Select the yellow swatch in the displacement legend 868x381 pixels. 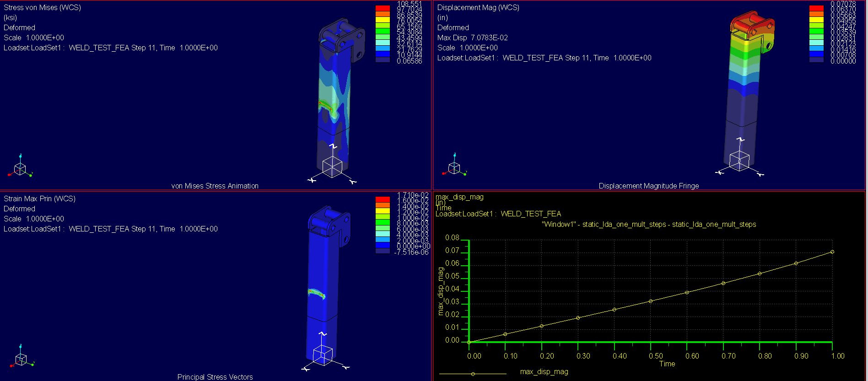[816, 20]
